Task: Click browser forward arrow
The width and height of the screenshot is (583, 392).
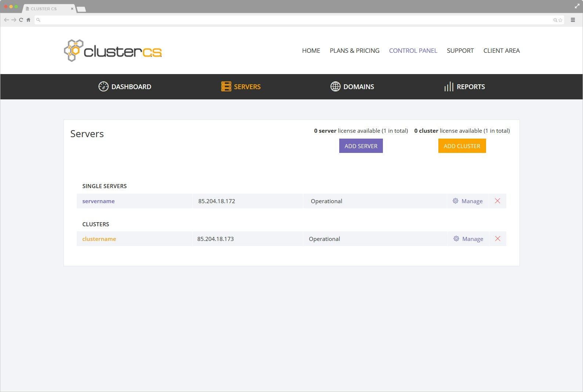Action: (14, 20)
